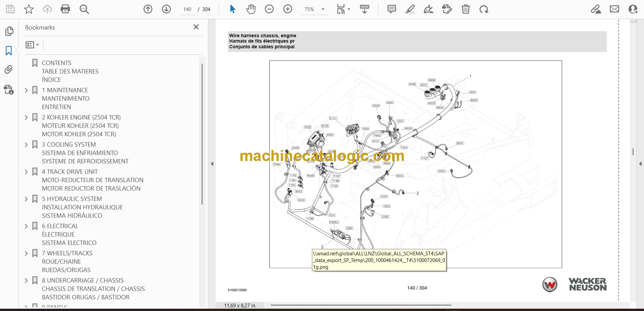The height and width of the screenshot is (311, 644).
Task: Expand the right tools pane arrow
Action: click(x=640, y=164)
